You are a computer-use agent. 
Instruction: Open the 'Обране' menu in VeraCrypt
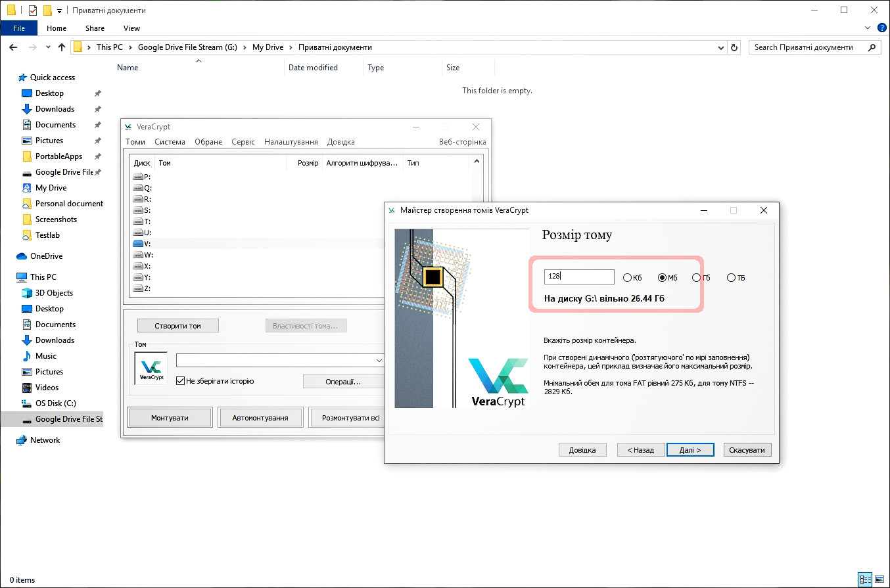click(208, 142)
